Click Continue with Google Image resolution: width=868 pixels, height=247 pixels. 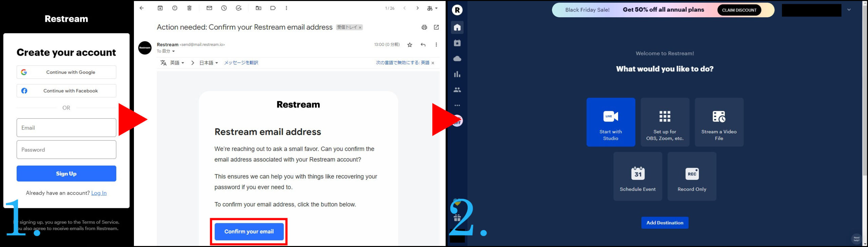click(66, 72)
